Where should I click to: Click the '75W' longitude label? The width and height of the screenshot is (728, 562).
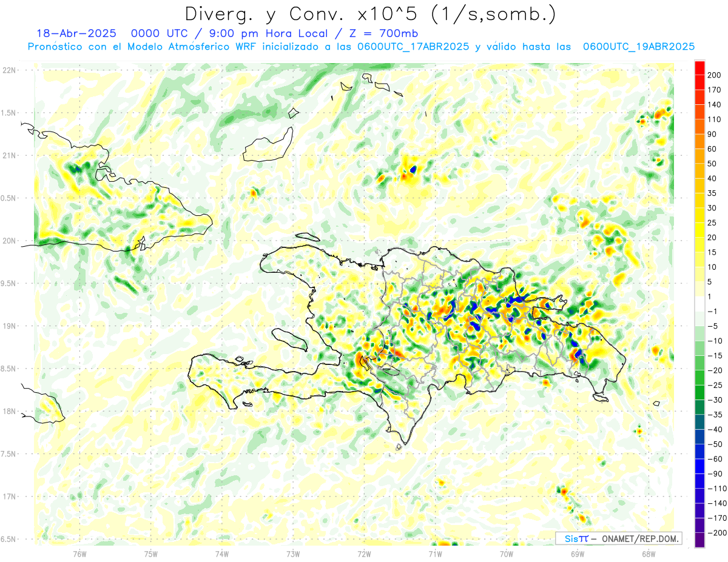click(151, 554)
